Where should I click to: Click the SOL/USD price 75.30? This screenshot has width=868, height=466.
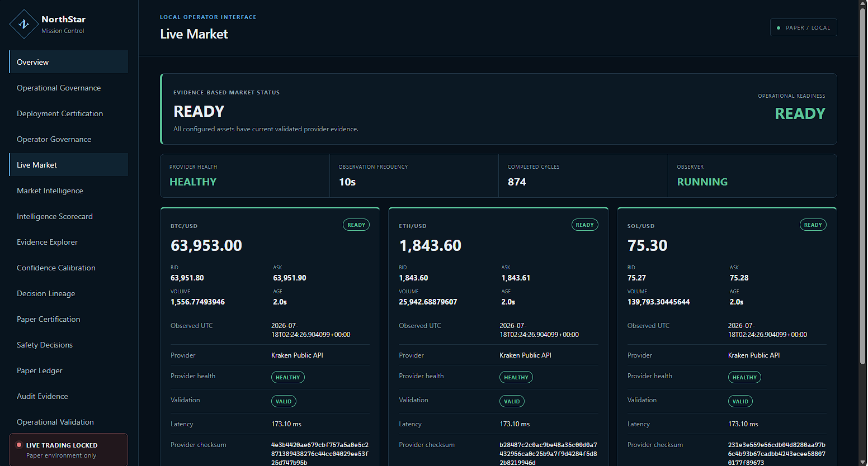648,246
